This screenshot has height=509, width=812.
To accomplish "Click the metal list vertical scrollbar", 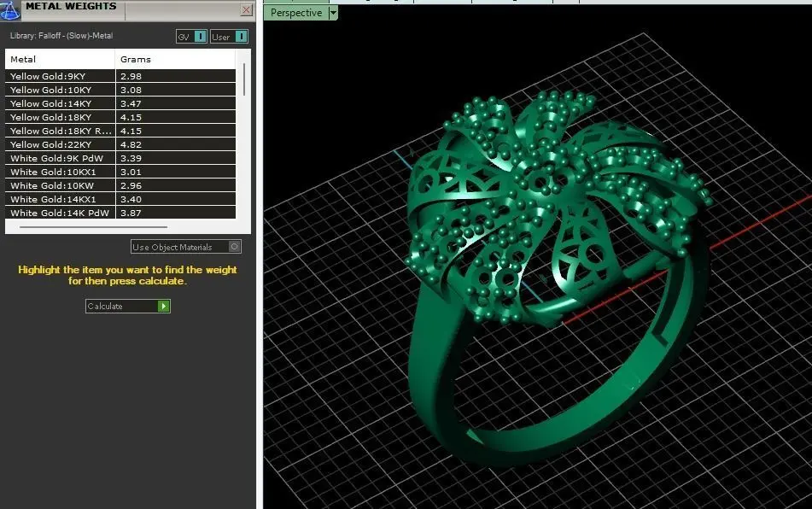I will tap(244, 79).
